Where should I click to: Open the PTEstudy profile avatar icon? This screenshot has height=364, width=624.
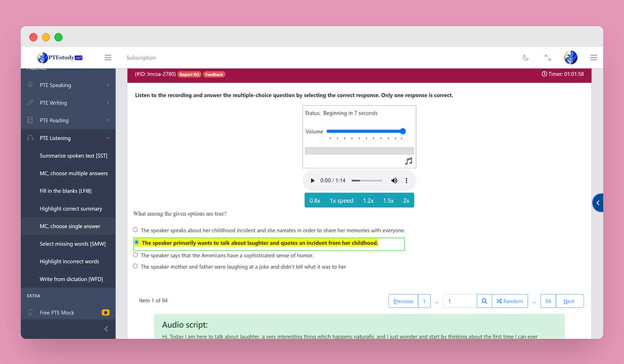click(570, 58)
